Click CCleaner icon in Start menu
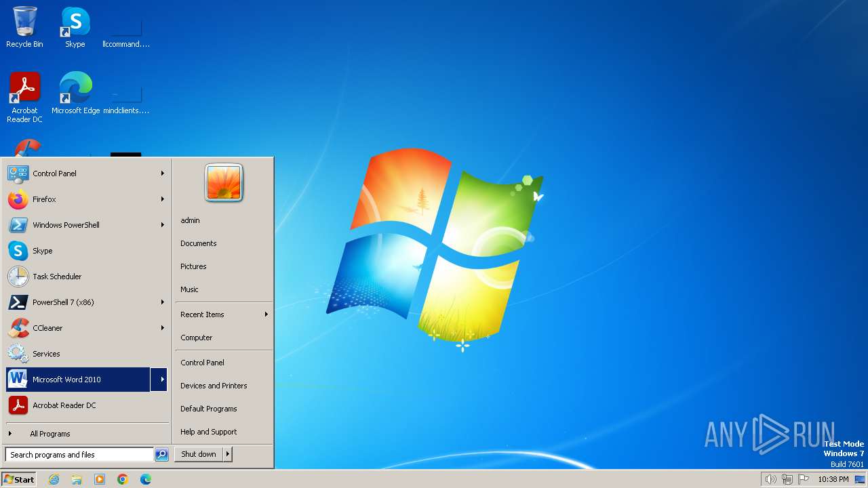Viewport: 868px width, 488px height. pos(18,328)
